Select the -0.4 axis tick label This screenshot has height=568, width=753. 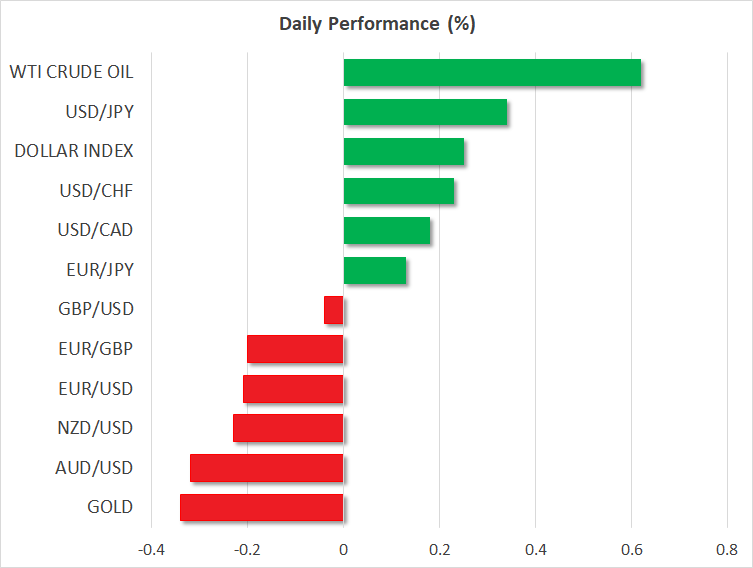pyautogui.click(x=150, y=550)
